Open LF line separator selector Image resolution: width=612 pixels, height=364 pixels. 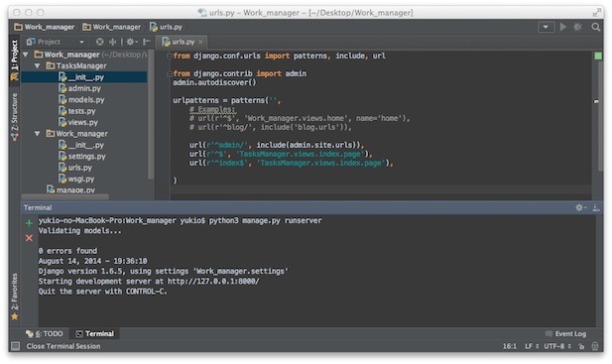click(x=532, y=346)
